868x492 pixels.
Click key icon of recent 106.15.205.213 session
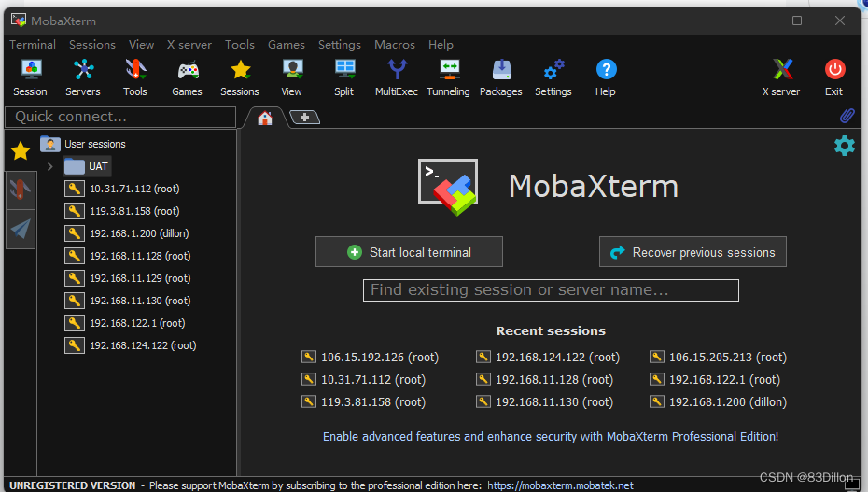click(657, 357)
